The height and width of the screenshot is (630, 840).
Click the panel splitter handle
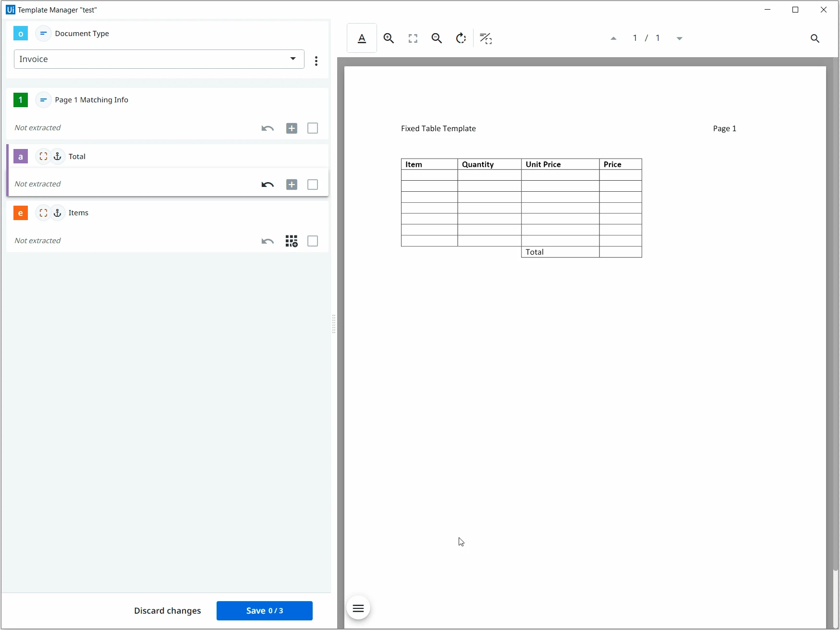coord(334,324)
